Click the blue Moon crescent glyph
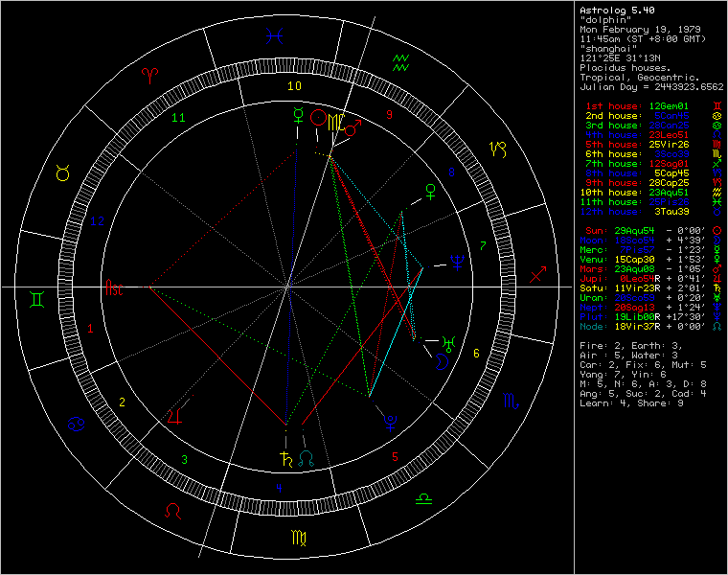This screenshot has width=728, height=575. [x=443, y=360]
